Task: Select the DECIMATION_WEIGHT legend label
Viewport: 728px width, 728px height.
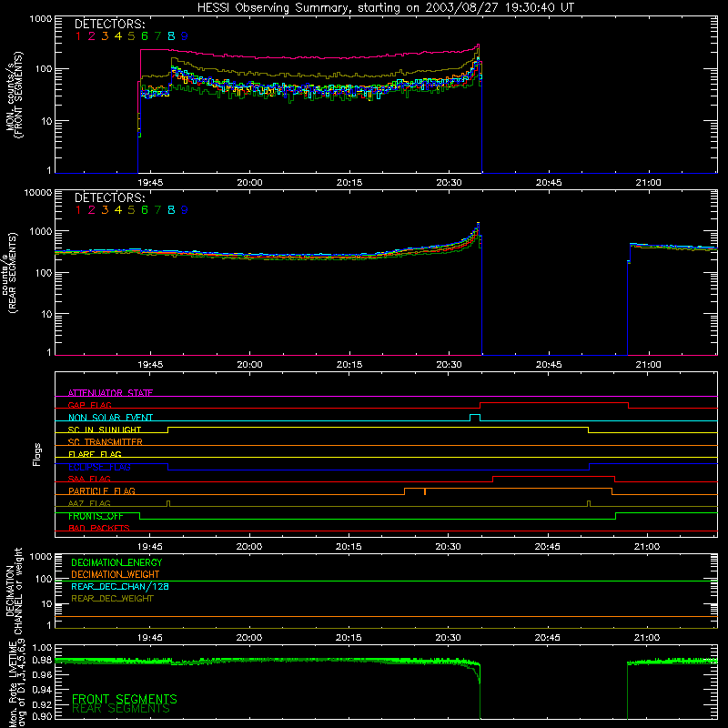Action: [x=116, y=574]
